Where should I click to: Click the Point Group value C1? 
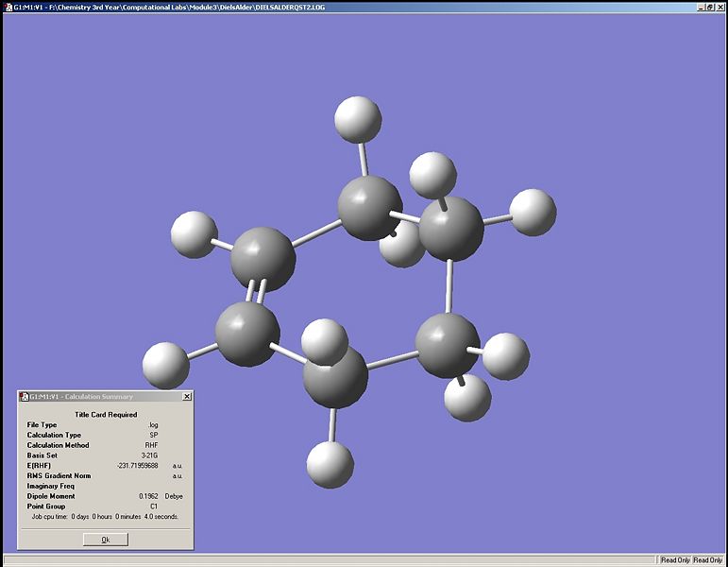[x=153, y=507]
